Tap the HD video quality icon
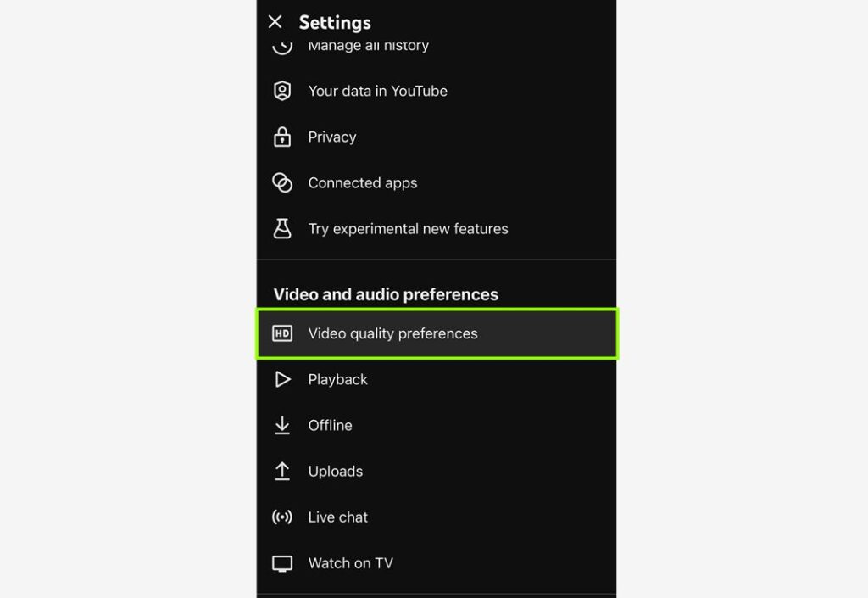The width and height of the screenshot is (868, 598). point(282,333)
